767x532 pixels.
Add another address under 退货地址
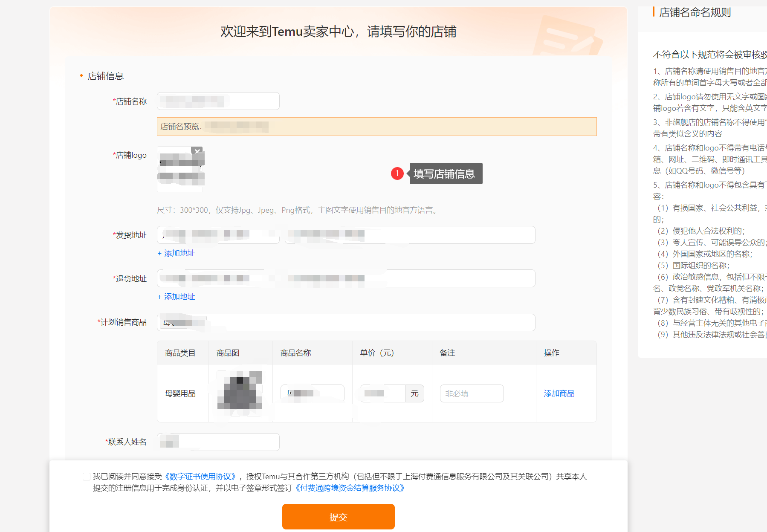[176, 297]
